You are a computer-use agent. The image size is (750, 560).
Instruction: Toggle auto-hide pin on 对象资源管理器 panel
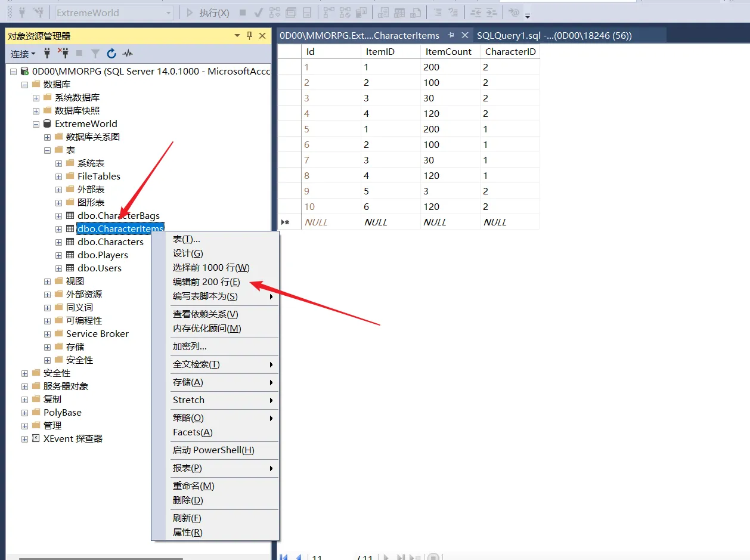point(249,36)
